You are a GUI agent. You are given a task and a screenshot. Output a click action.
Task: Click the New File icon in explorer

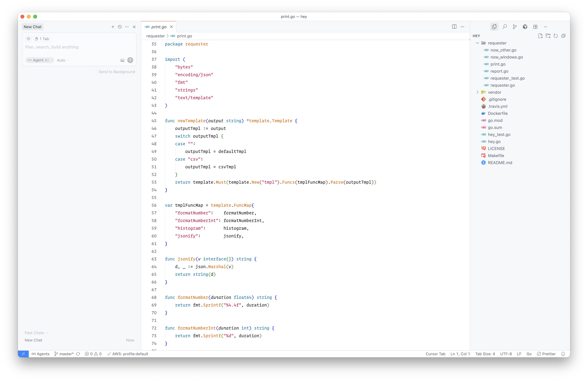540,36
